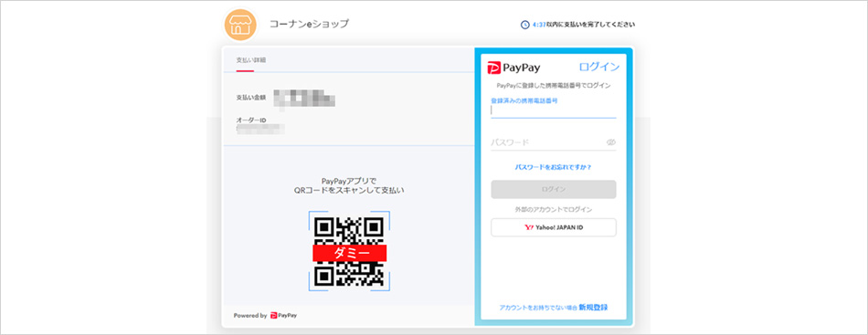Screen dimensions: 868x335
Task: Click the Yahoo! Y icon on button
Action: point(529,227)
